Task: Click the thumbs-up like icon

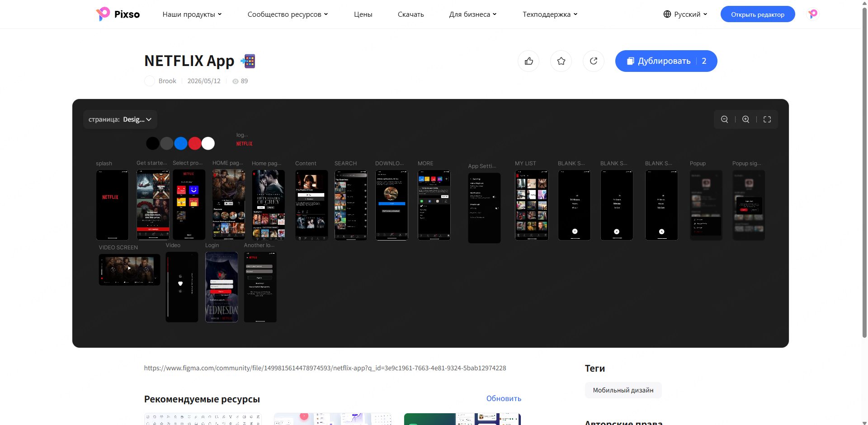Action: pos(528,61)
